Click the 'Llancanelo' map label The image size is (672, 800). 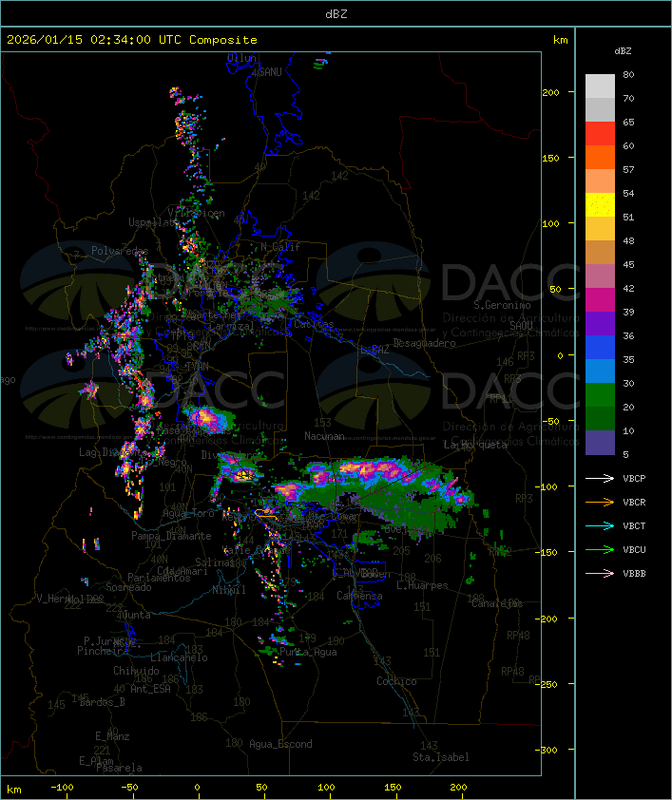(x=179, y=657)
